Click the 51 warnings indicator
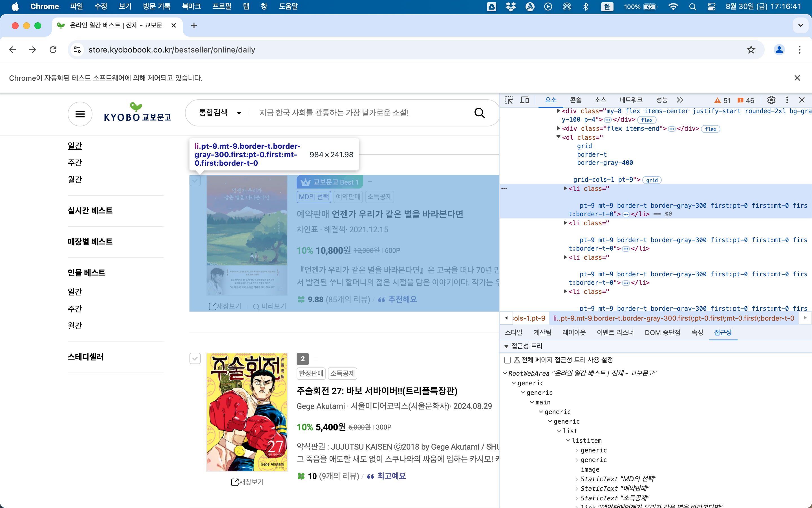Image resolution: width=812 pixels, height=508 pixels. click(x=722, y=100)
